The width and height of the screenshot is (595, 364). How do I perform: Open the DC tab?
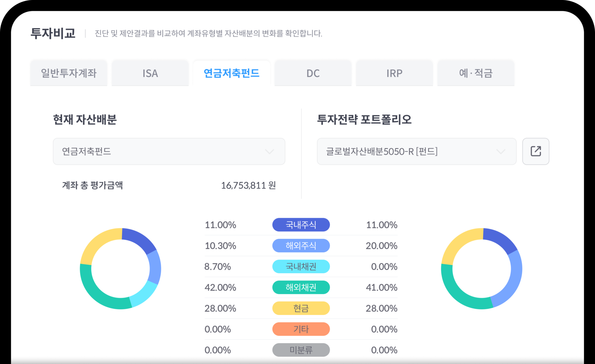click(313, 73)
